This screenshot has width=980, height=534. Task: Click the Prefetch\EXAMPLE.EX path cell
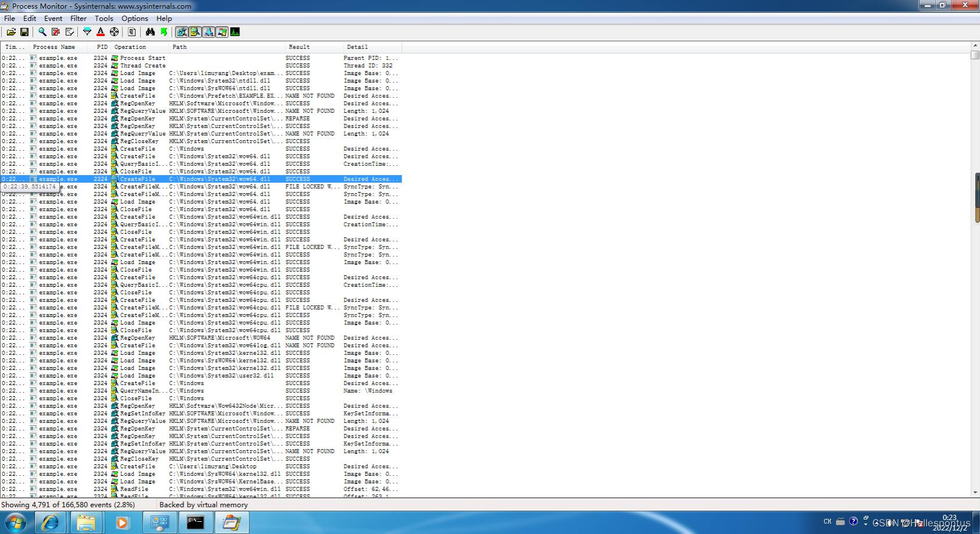pyautogui.click(x=226, y=96)
